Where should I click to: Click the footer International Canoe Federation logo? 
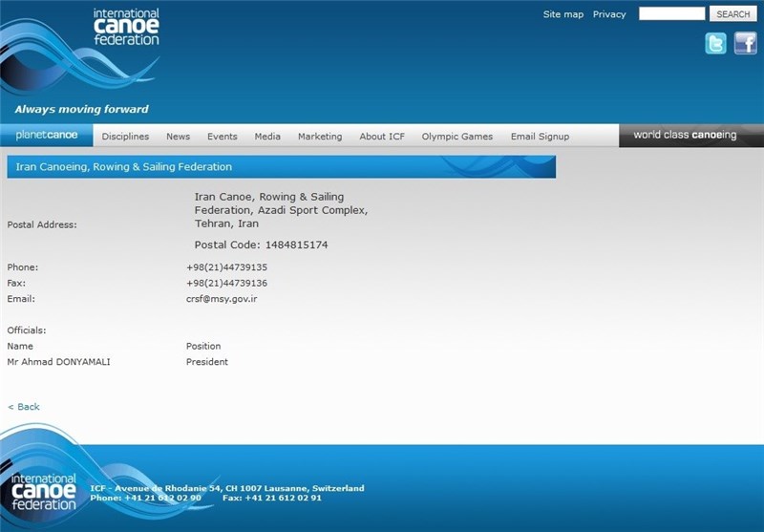[44, 492]
